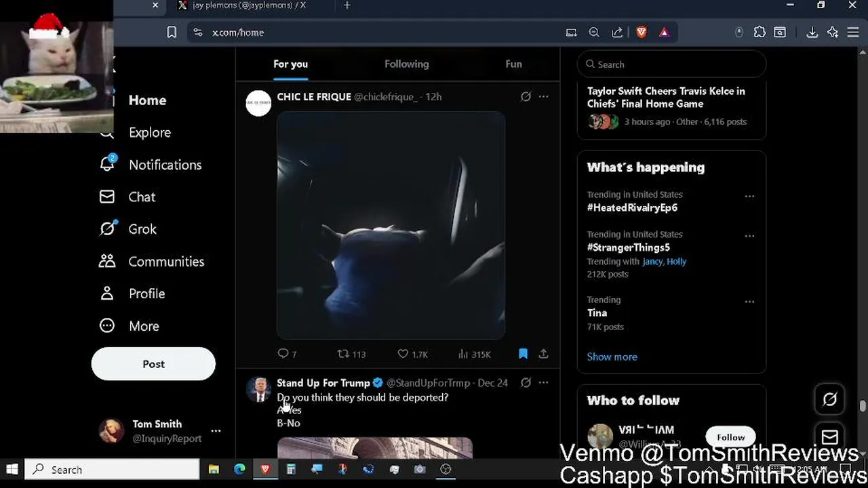Open options for #StrangerThings5 trend
This screenshot has width=868, height=488.
(x=749, y=236)
